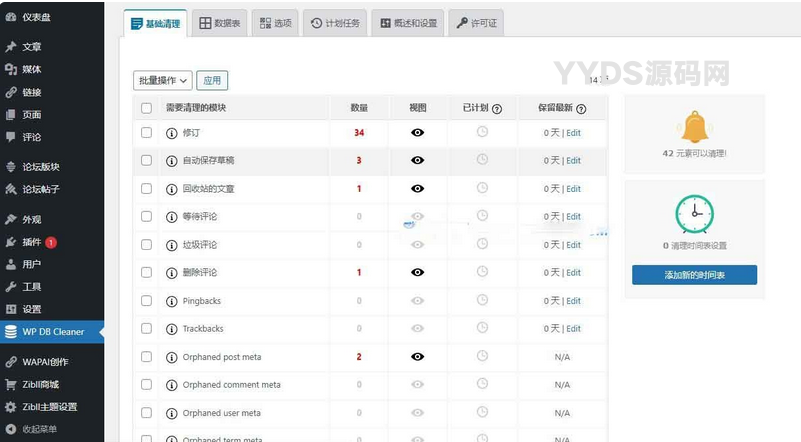Open WP DB Cleaner in the sidebar

coord(53,332)
